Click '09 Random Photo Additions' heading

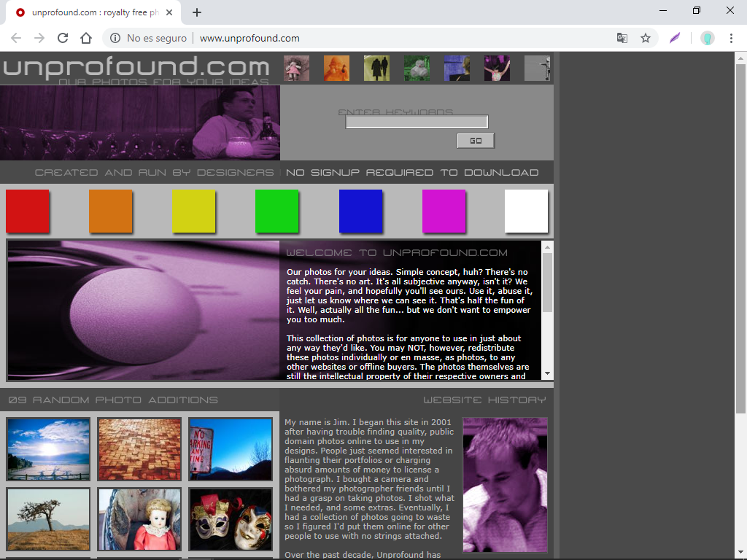[113, 400]
